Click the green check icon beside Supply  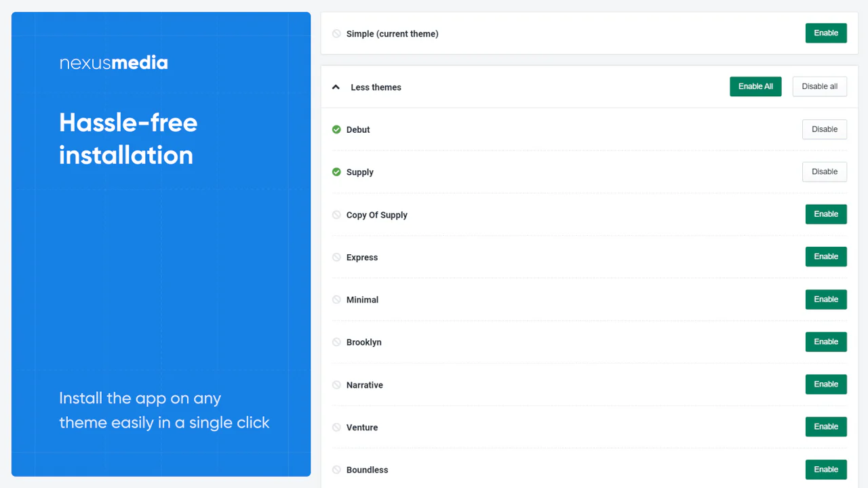336,172
